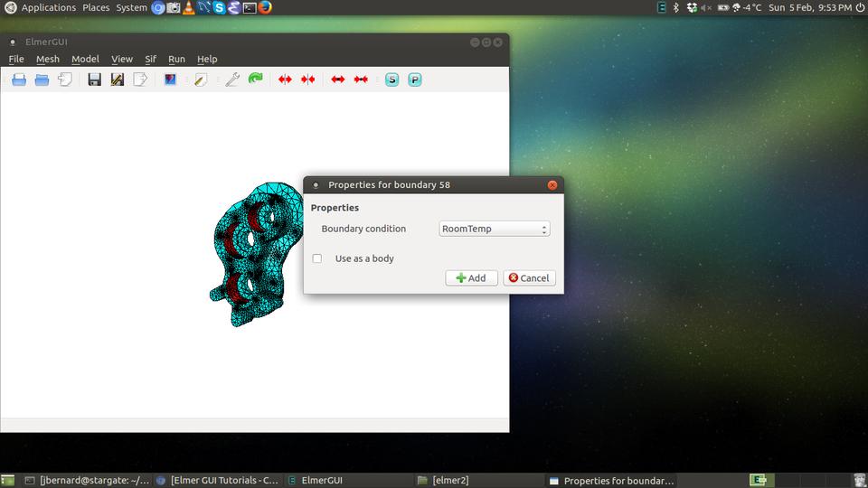This screenshot has width=868, height=488.
Task: Switch to the [elmer2] folder taskbar entry
Action: click(479, 480)
